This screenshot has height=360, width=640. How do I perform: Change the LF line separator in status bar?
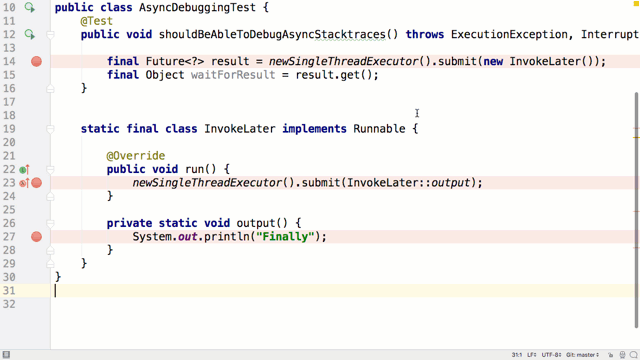531,355
